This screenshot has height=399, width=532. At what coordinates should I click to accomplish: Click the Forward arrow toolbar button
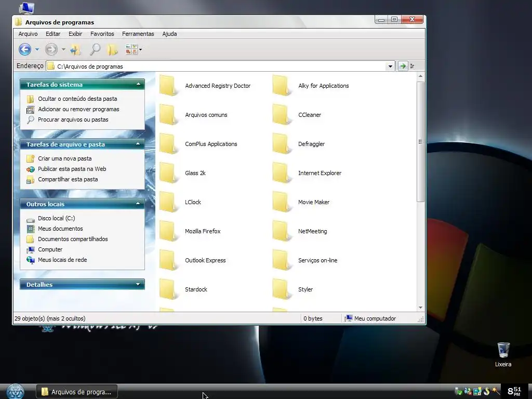(x=51, y=49)
